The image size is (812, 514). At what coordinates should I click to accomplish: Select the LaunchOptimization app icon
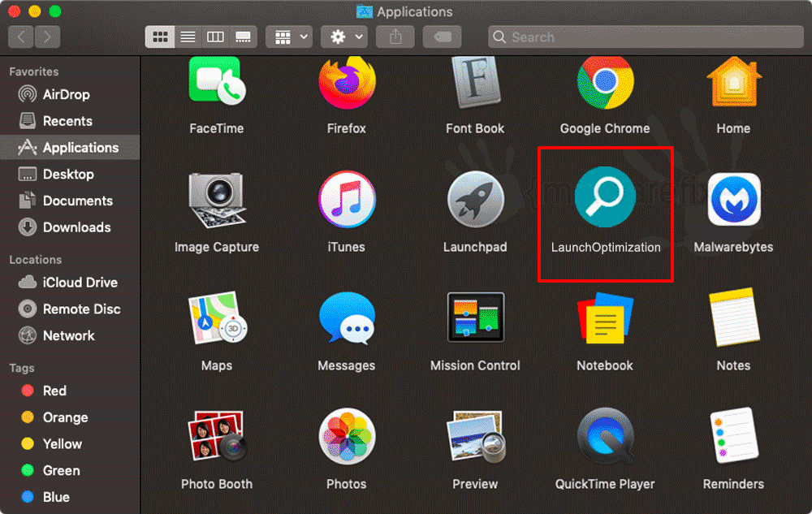pos(605,197)
